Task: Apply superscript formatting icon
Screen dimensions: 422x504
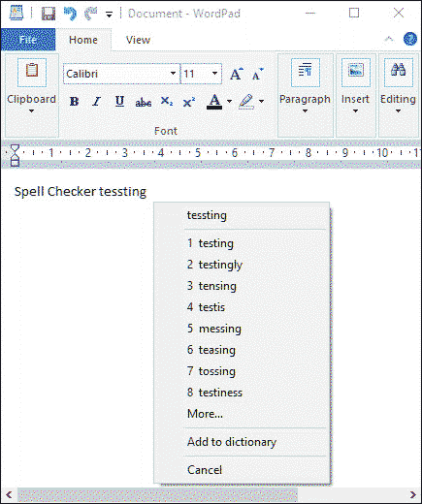Action: [189, 102]
